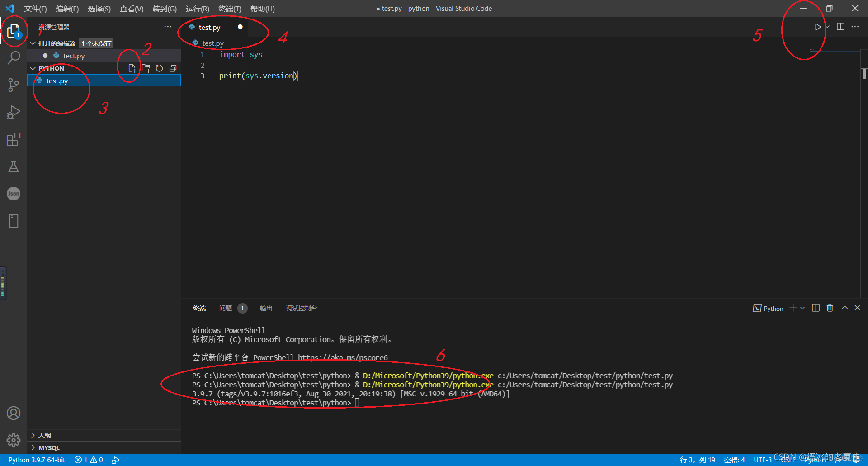This screenshot has width=868, height=466.
Task: Open the 选择(S) menu
Action: pos(99,9)
